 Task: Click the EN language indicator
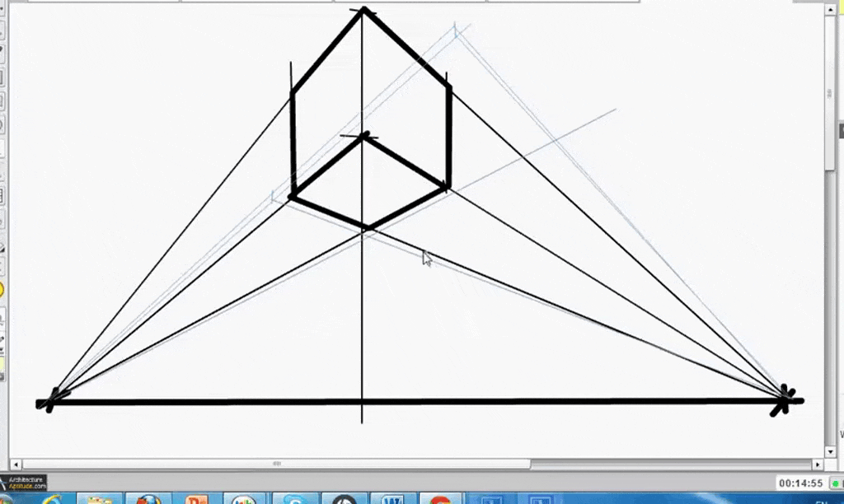[822, 502]
